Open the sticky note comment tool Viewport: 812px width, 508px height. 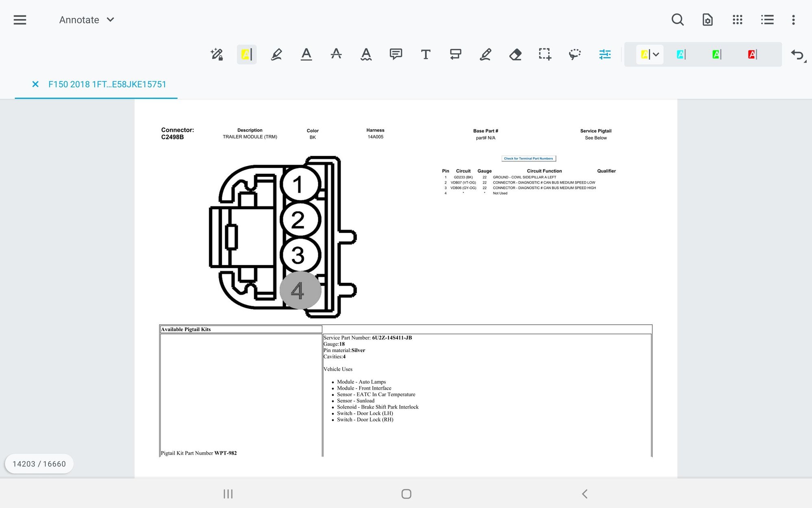point(396,54)
